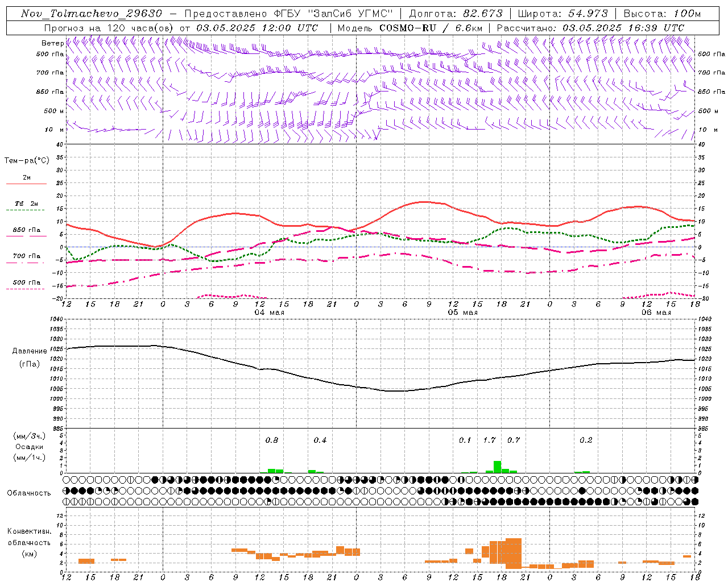This screenshot has width=728, height=582.
Task: Click the 500 м wind level label on the left
Action: click(54, 111)
